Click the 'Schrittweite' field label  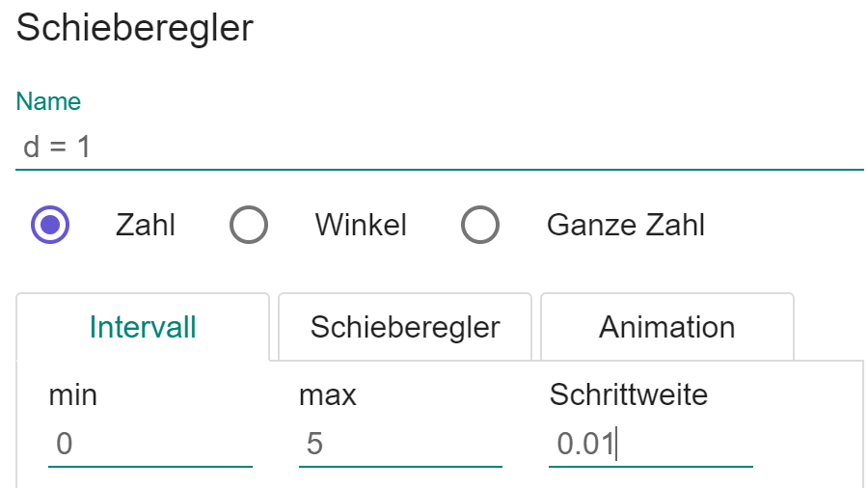(x=629, y=394)
